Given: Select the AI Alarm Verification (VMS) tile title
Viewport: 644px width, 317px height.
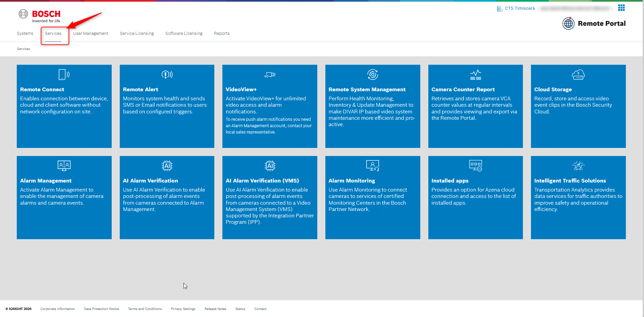Looking at the screenshot, I should click(x=262, y=181).
